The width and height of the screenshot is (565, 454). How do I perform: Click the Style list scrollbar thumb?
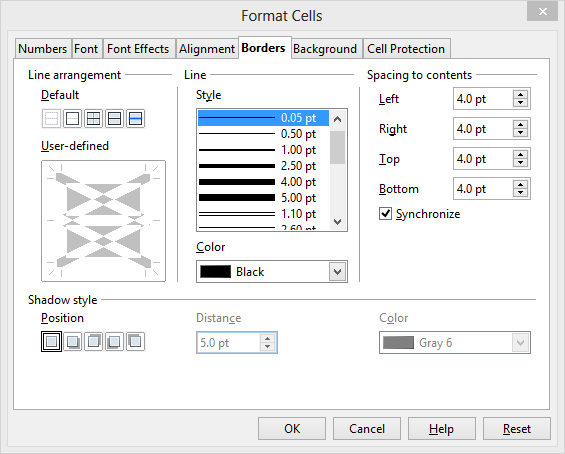[x=338, y=147]
